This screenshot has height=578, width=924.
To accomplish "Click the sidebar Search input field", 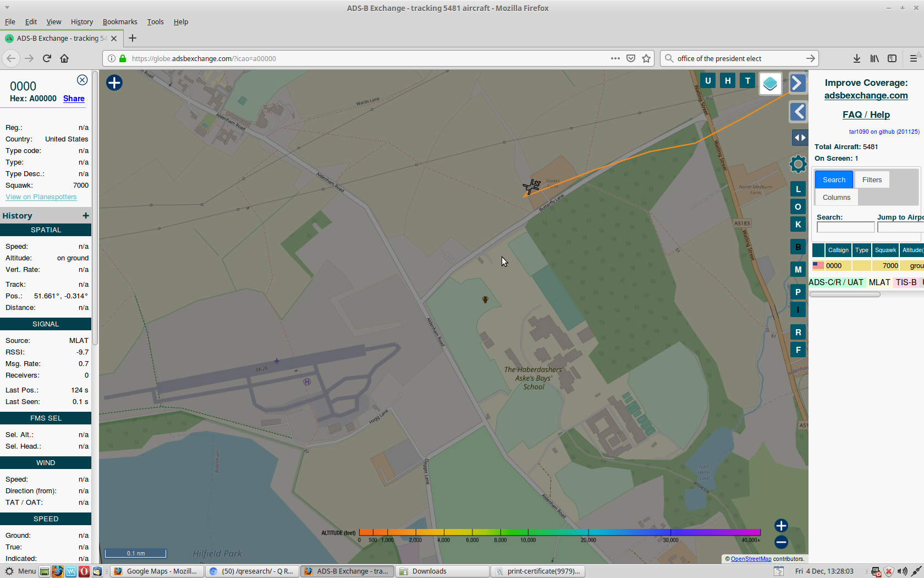I will [x=845, y=227].
